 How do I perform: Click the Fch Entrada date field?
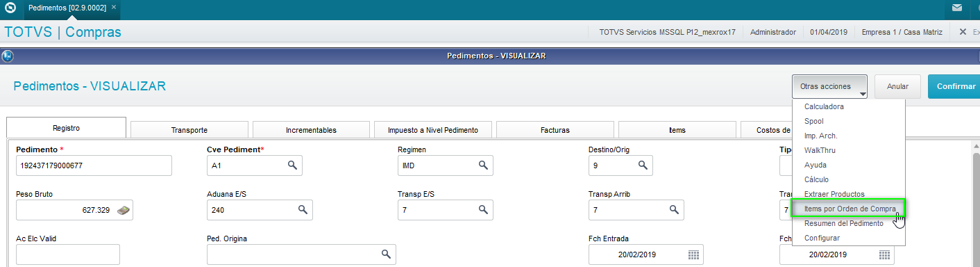[646, 254]
